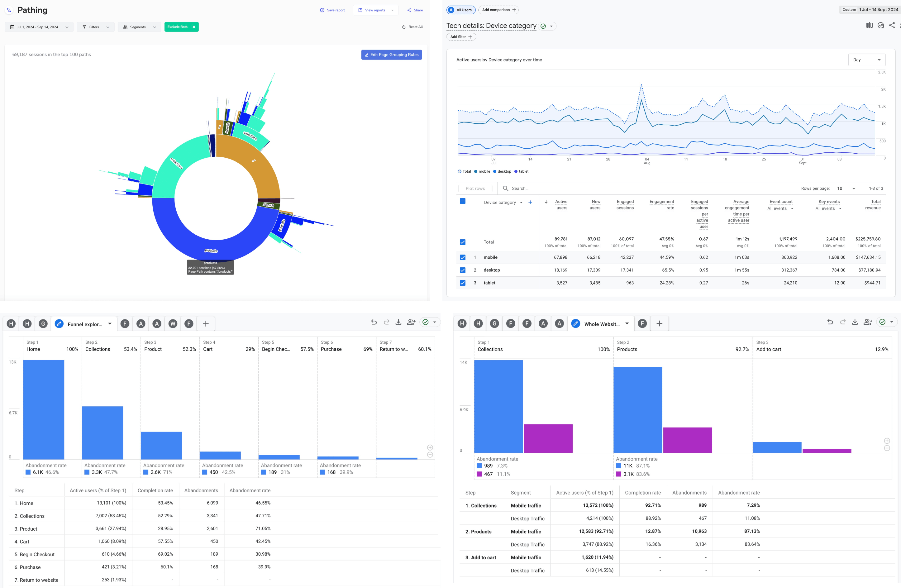This screenshot has height=588, width=901.
Task: Toggle the Total row checkbox
Action: 462,242
